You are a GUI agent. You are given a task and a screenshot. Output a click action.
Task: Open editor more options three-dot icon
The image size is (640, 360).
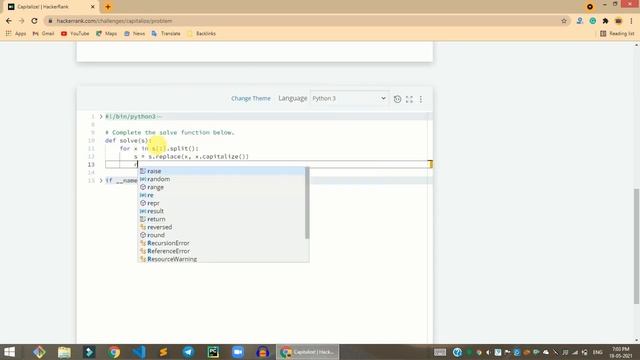tap(421, 99)
